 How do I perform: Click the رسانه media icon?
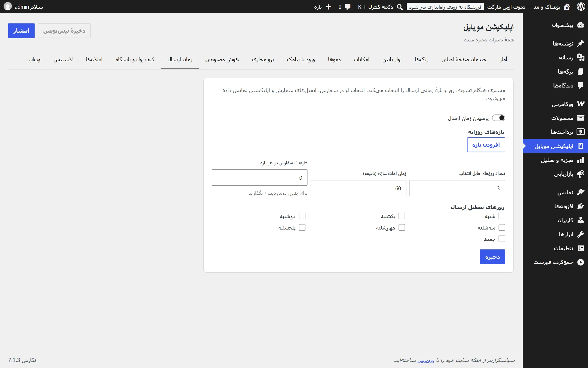tap(581, 57)
